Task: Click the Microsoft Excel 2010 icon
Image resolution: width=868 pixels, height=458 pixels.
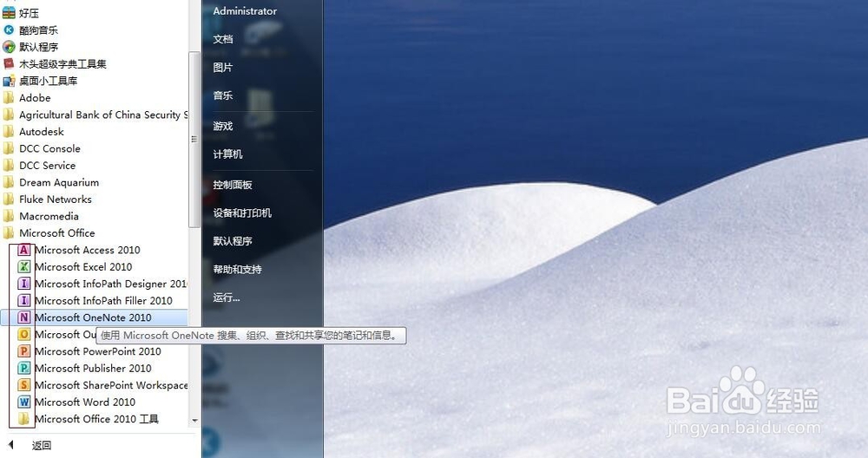Action: pyautogui.click(x=23, y=266)
